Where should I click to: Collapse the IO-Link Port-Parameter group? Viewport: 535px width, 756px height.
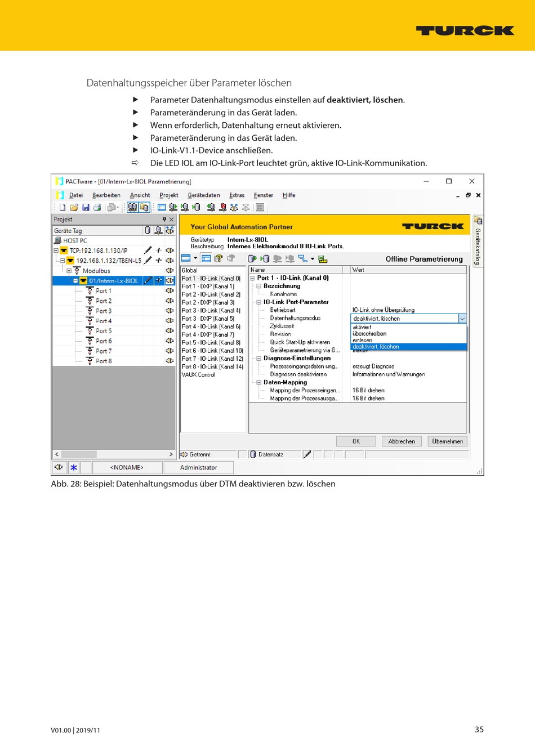click(259, 302)
